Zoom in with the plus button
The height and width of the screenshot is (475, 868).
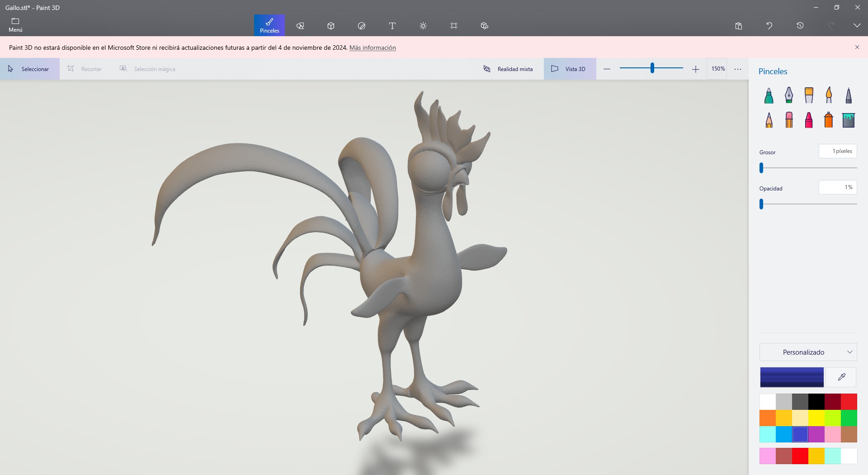tap(696, 69)
